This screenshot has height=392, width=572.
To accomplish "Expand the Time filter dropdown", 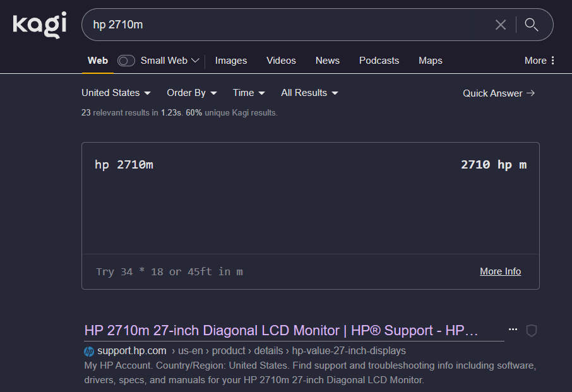I will tap(249, 93).
